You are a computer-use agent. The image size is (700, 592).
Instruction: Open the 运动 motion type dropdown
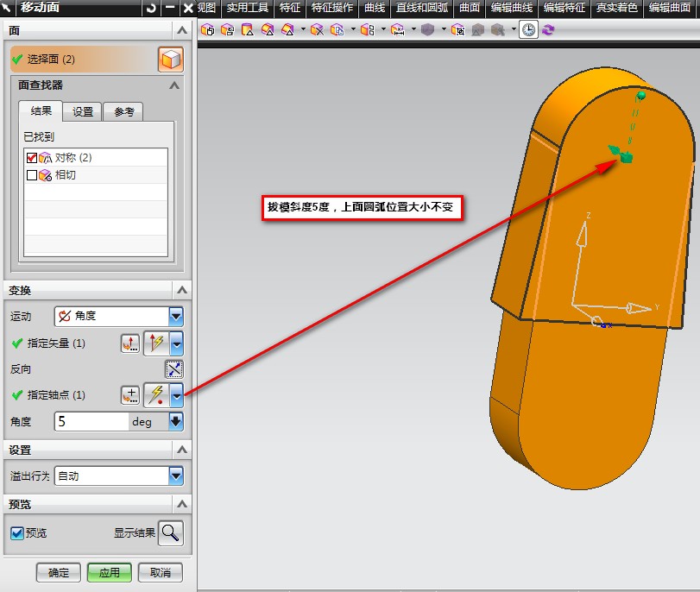click(176, 317)
